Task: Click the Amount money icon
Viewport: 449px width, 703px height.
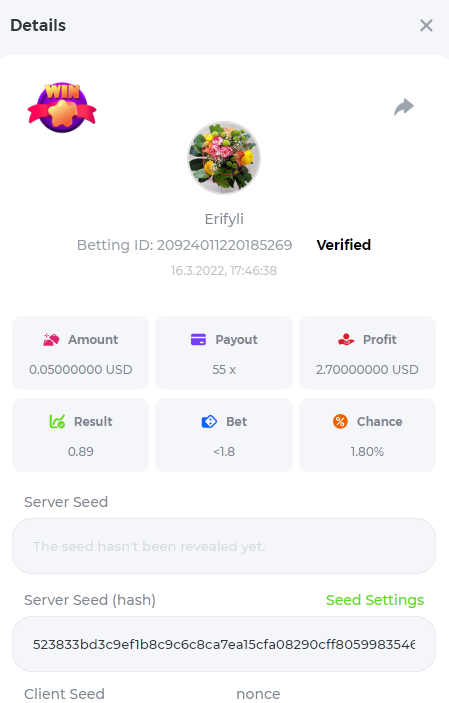Action: pos(51,339)
